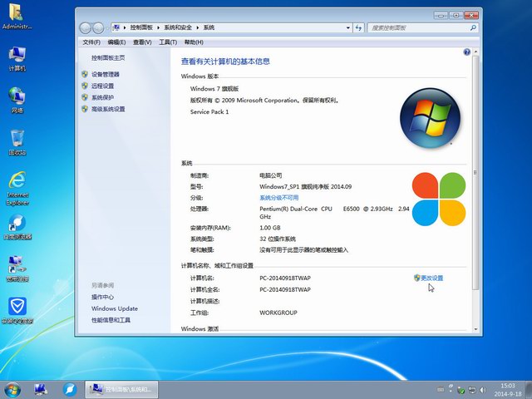Open 高级系统设置 in the sidebar
The width and height of the screenshot is (532, 399).
pyautogui.click(x=108, y=109)
